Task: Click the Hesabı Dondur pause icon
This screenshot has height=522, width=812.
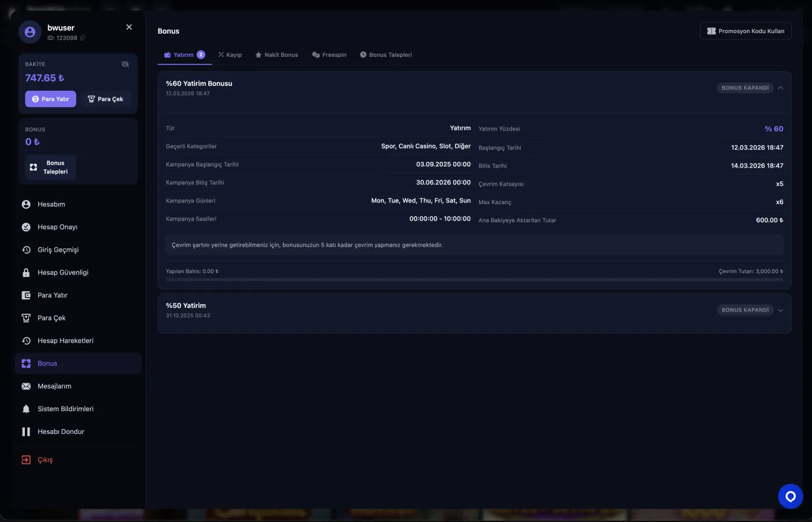Action: 26,432
